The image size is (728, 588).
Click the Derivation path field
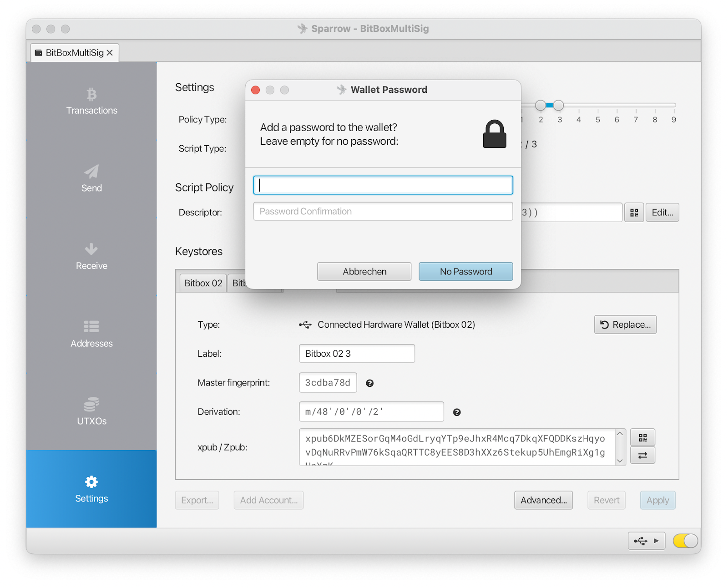point(371,412)
